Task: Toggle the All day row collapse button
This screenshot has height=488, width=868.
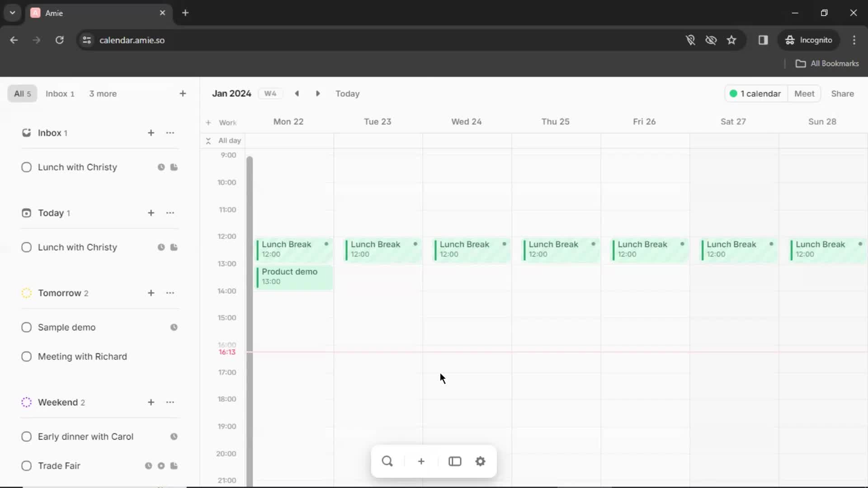Action: tap(208, 140)
